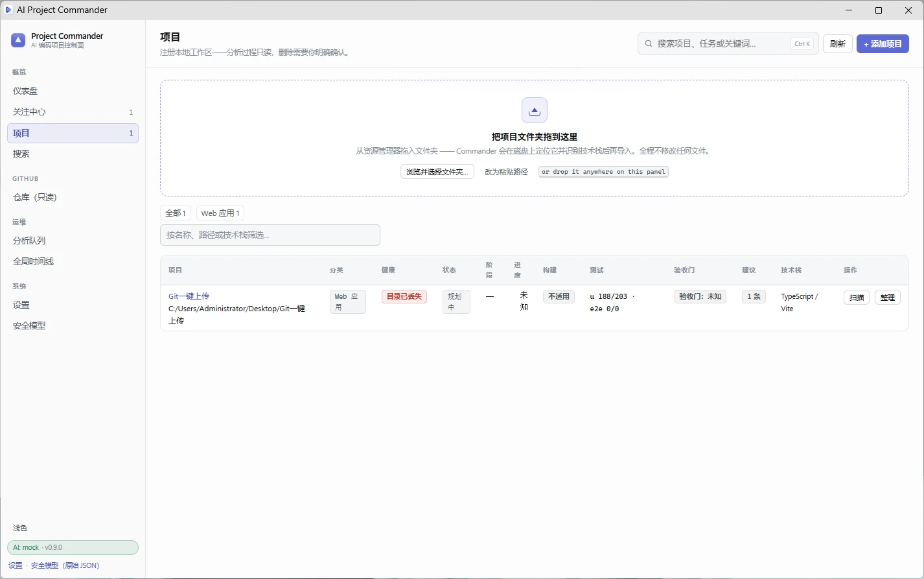This screenshot has height=579, width=924.
Task: Click the 扫描 button for Git一键上传
Action: coord(857,297)
